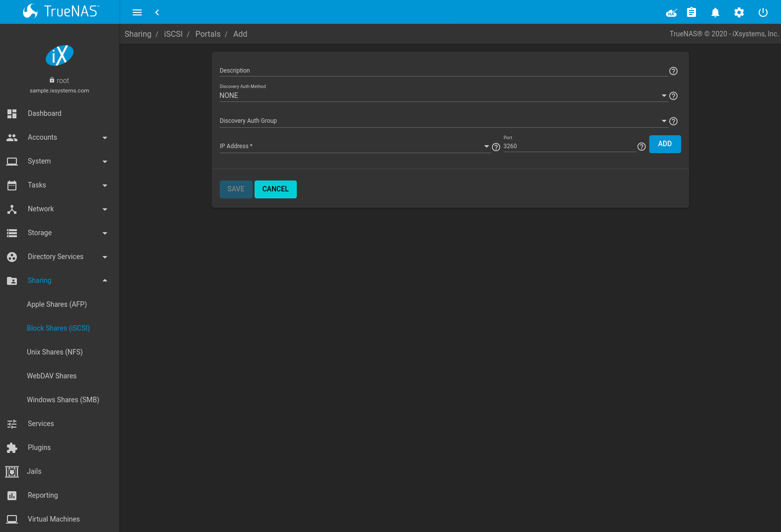Open Discovery Auth Method dropdown
Screen dimensions: 781x532
tap(443, 95)
